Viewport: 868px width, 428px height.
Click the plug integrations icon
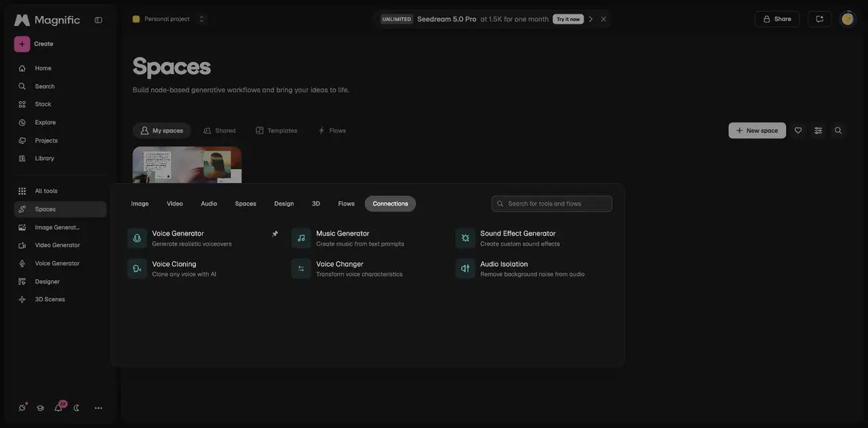pyautogui.click(x=22, y=408)
